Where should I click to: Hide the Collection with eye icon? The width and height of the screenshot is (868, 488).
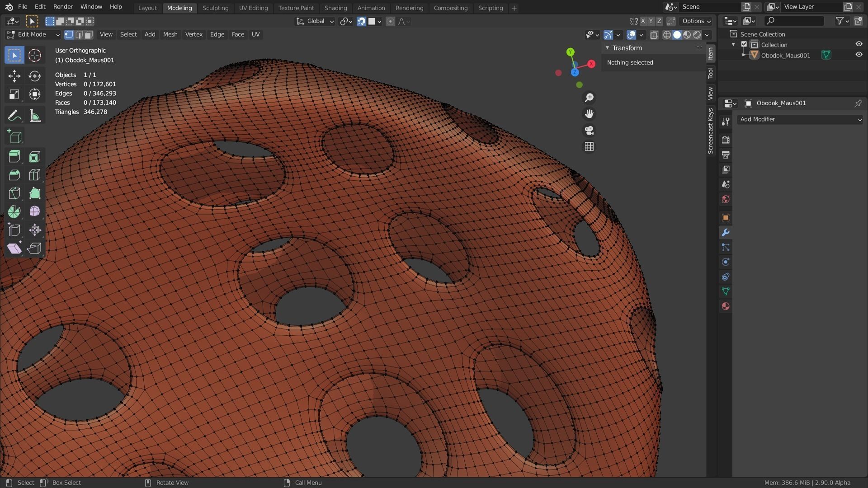click(x=859, y=44)
